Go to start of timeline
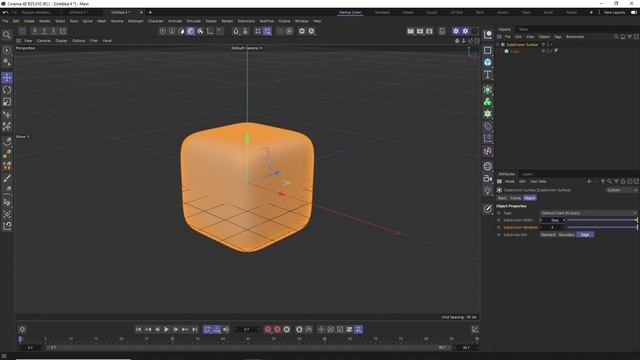The width and height of the screenshot is (640, 360). 139,329
